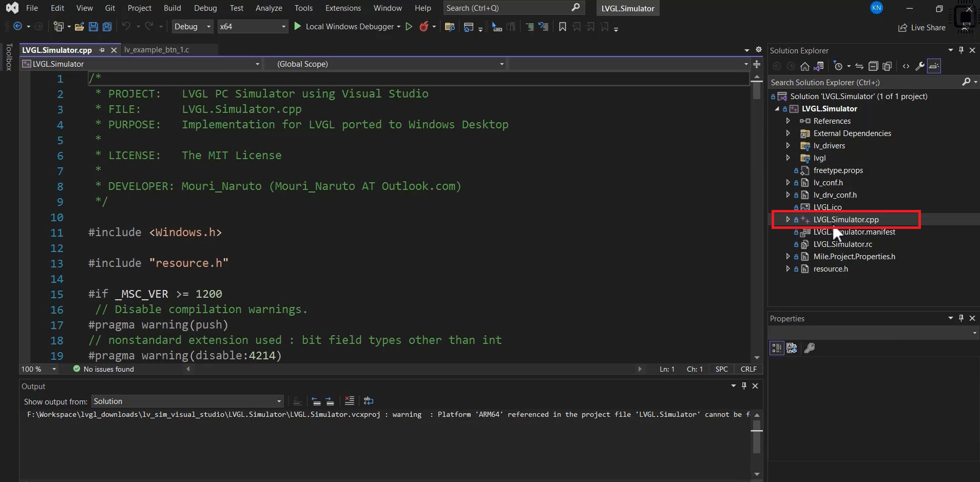
Task: Expand the lvgl folder node
Action: point(788,158)
